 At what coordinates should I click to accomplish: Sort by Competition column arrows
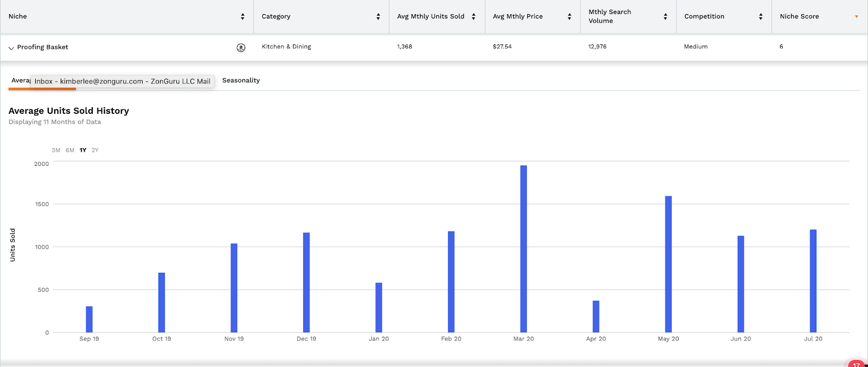pos(761,17)
